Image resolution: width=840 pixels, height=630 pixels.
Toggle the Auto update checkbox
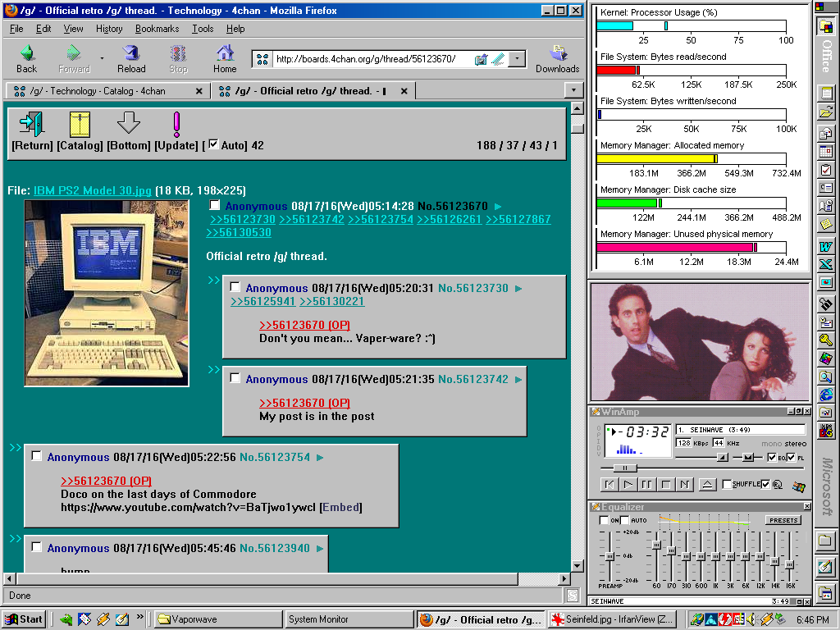coord(213,144)
